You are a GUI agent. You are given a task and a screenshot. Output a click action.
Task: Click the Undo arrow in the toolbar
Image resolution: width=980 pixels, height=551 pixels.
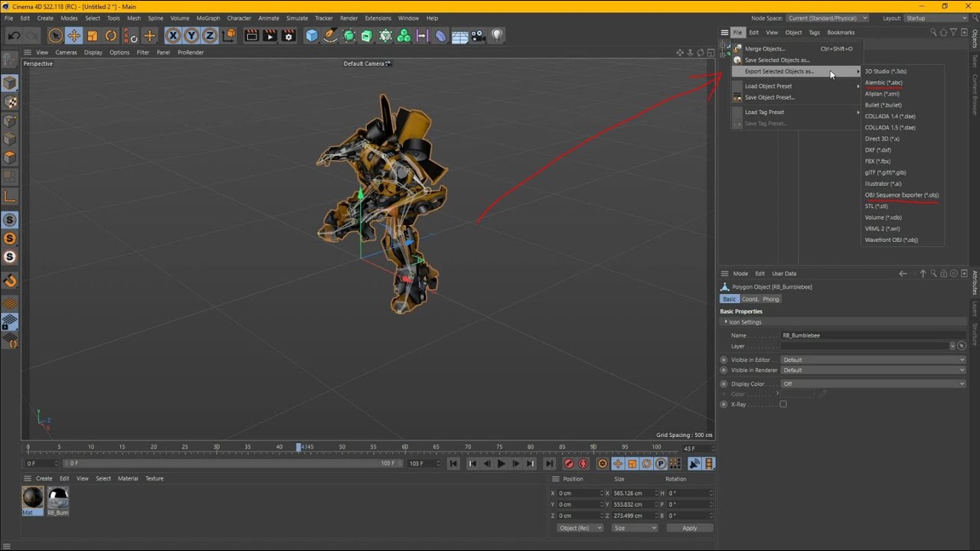(14, 35)
